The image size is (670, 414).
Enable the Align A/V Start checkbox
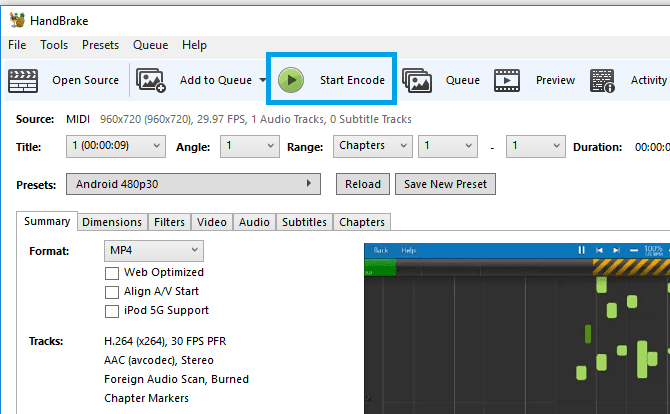tap(112, 292)
